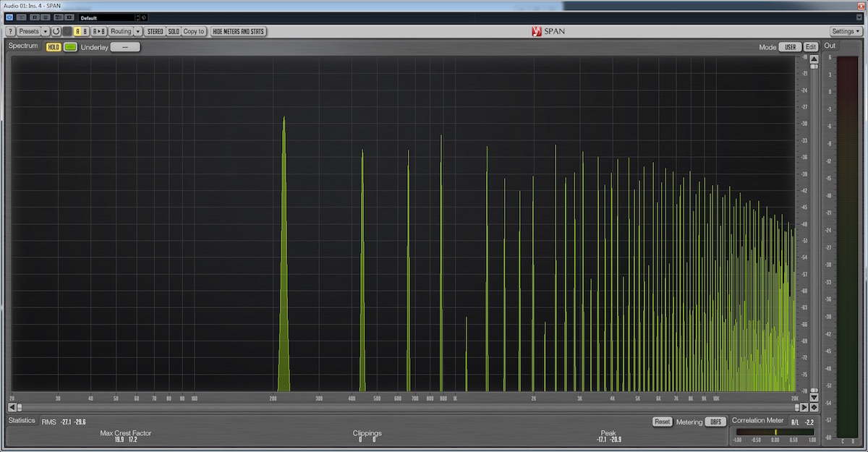Click vertical range scroll down arrow
This screenshot has width=868, height=452.
[814, 398]
